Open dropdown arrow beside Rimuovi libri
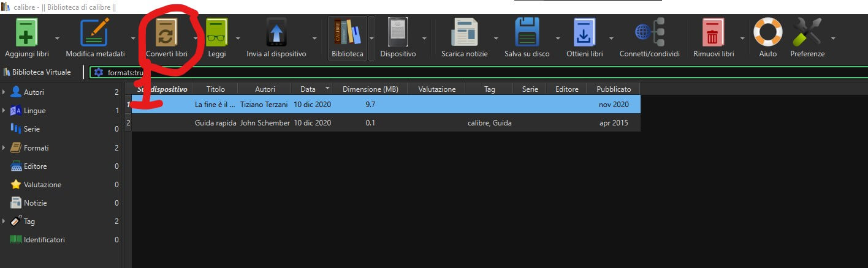The height and width of the screenshot is (268, 868). point(743,38)
